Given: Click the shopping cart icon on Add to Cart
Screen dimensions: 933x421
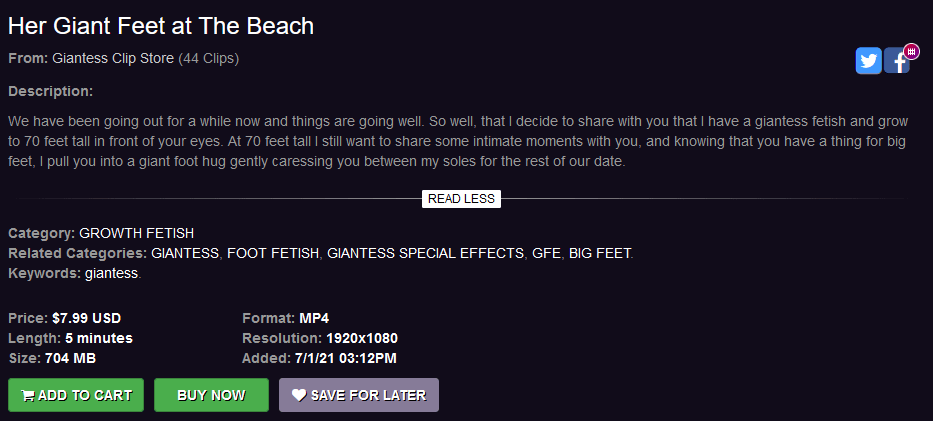Looking at the screenshot, I should click(x=28, y=396).
